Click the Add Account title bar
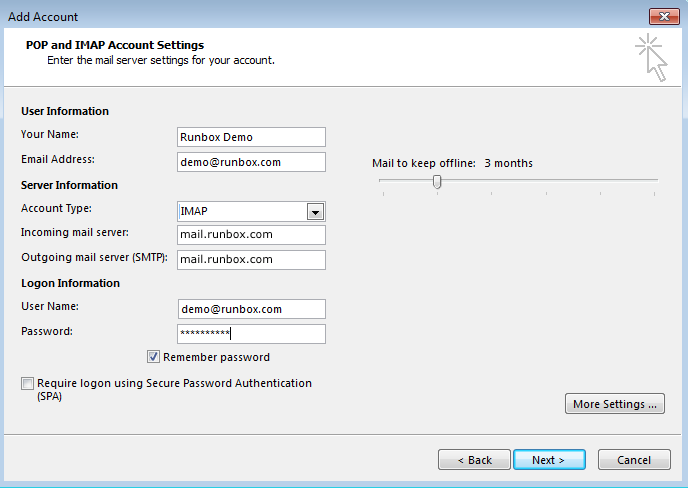 (300, 16)
